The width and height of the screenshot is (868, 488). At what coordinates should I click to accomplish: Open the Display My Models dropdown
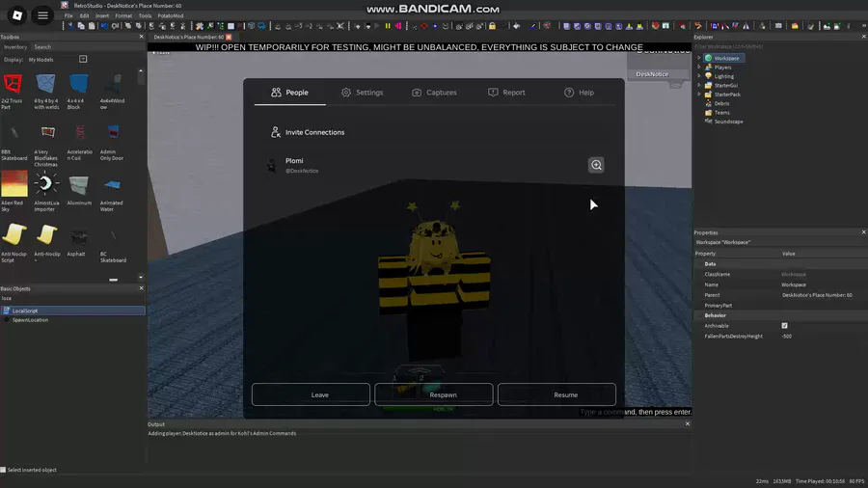pos(83,59)
